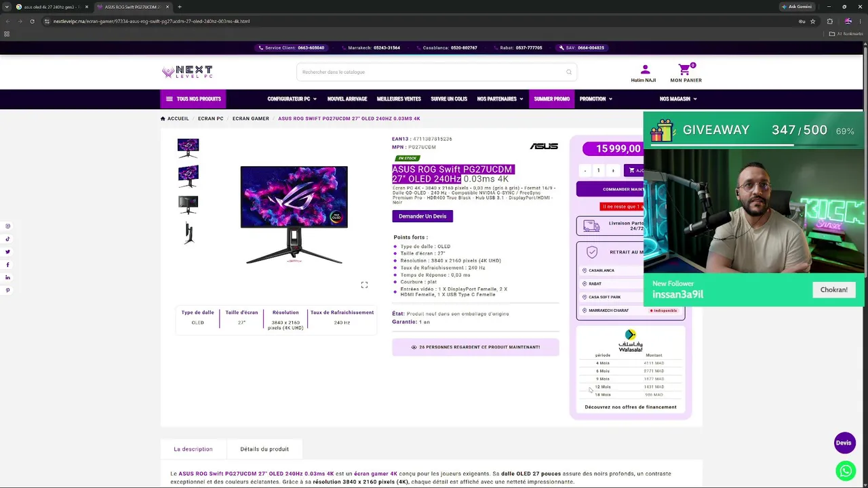
Task: Click the quantity input field
Action: (599, 170)
